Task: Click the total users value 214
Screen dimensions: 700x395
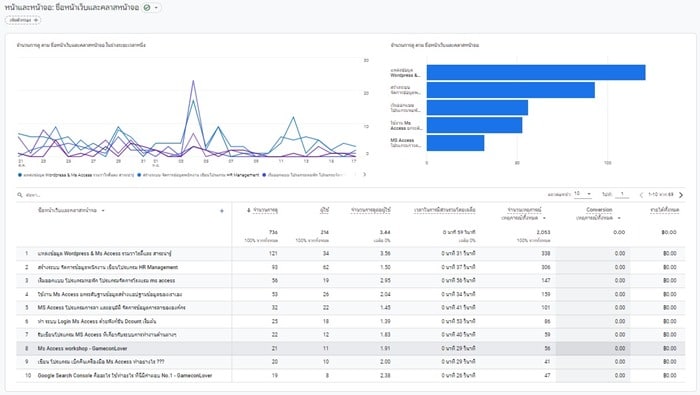Action: pos(325,232)
